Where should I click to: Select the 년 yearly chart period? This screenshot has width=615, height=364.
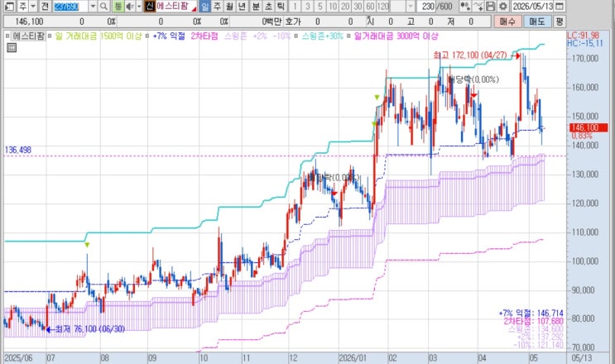point(242,7)
